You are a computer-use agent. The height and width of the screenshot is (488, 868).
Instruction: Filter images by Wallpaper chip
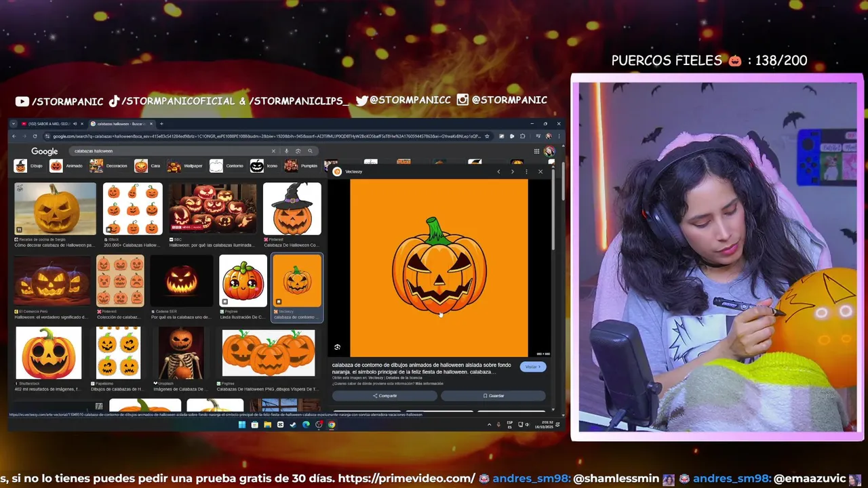[x=186, y=165]
